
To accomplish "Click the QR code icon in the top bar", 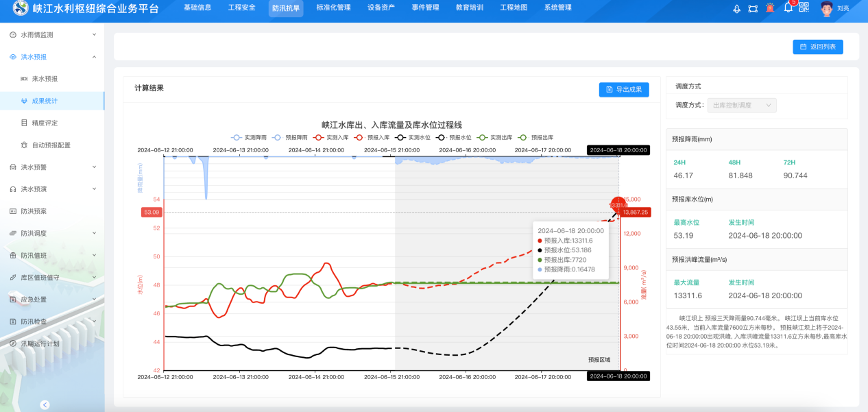I will pyautogui.click(x=804, y=8).
